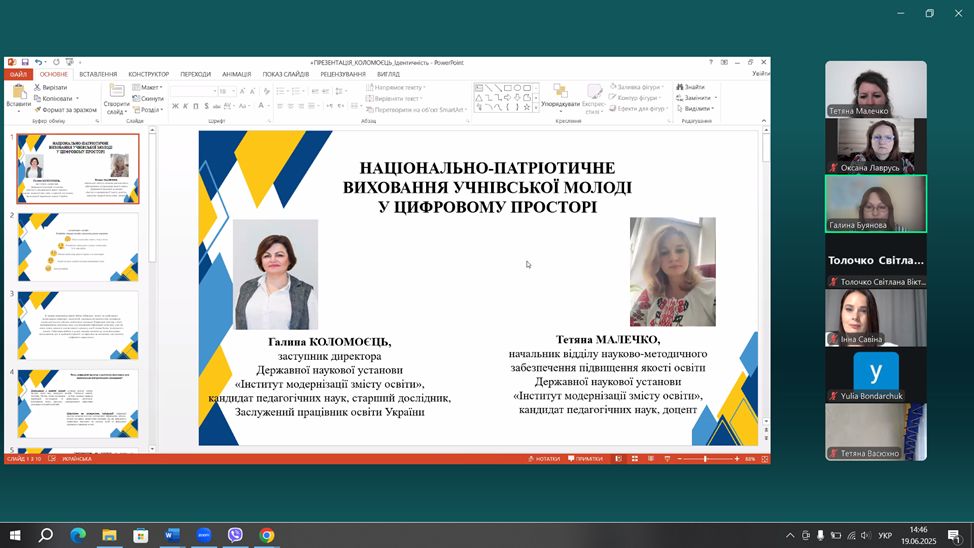The image size is (974, 548).
Task: Expand the Макет layout dropdown
Action: pos(151,87)
